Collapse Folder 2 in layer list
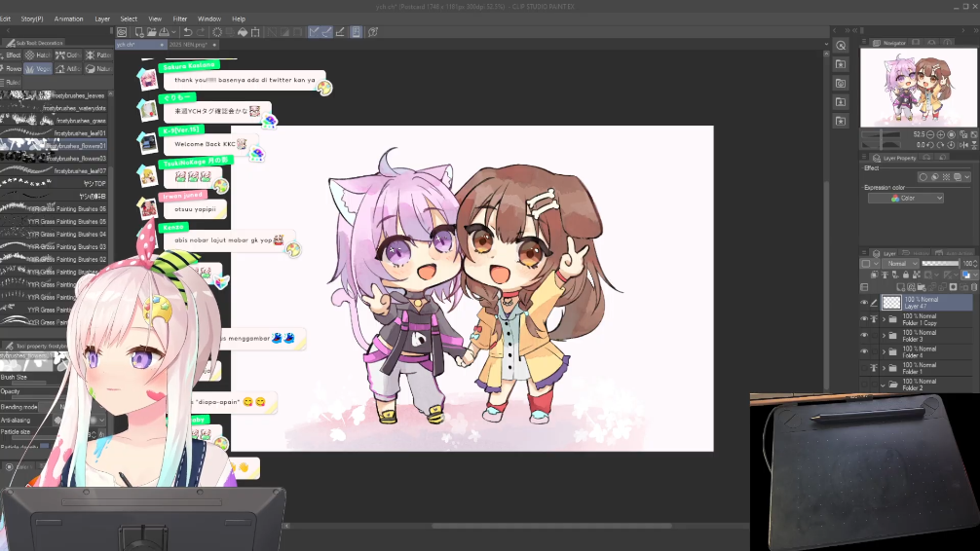Image resolution: width=980 pixels, height=551 pixels. [x=884, y=385]
